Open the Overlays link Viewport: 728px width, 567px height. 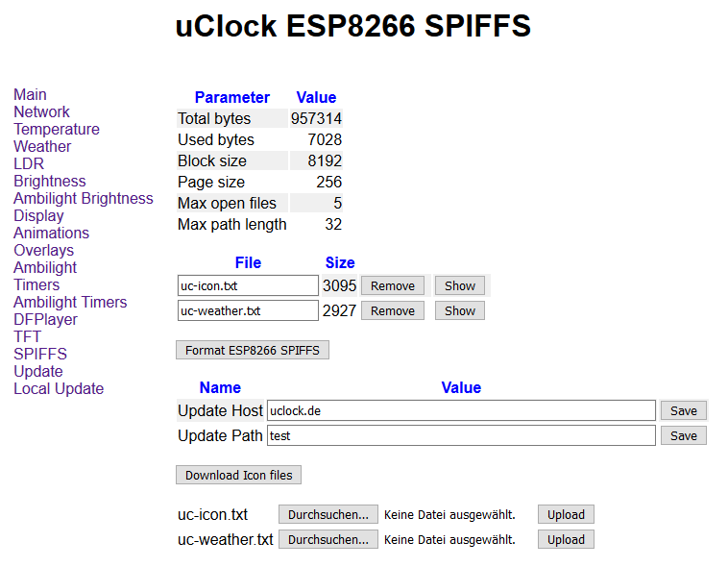[43, 250]
